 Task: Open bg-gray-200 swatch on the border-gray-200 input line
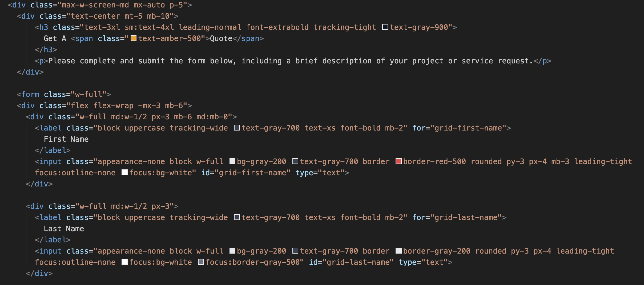tap(232, 251)
